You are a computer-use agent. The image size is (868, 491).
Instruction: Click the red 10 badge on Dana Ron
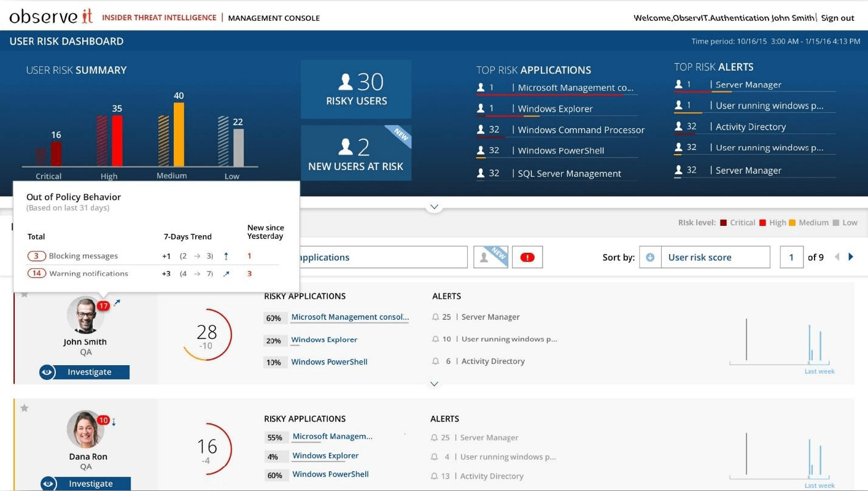pos(103,420)
